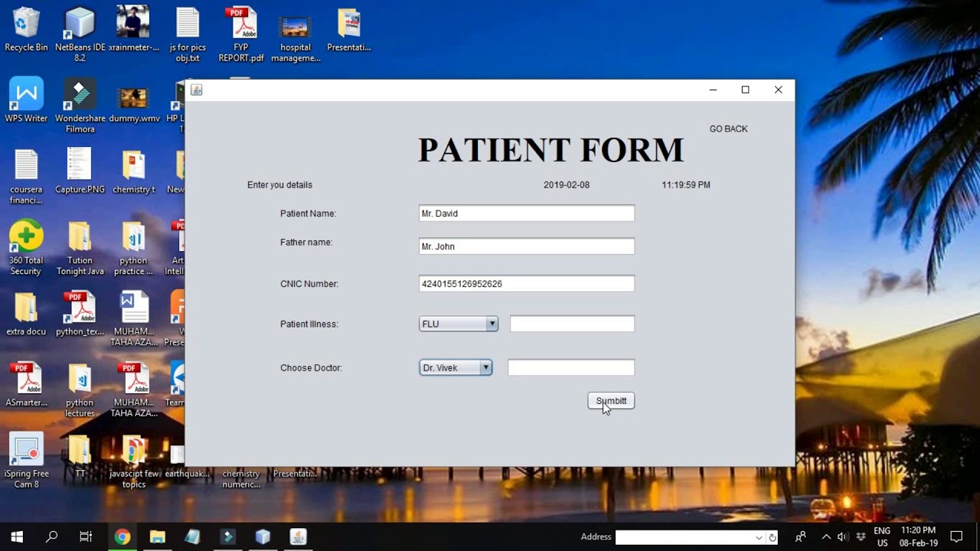Click the PATIENT FORM heading
The width and height of the screenshot is (980, 551).
pos(550,150)
